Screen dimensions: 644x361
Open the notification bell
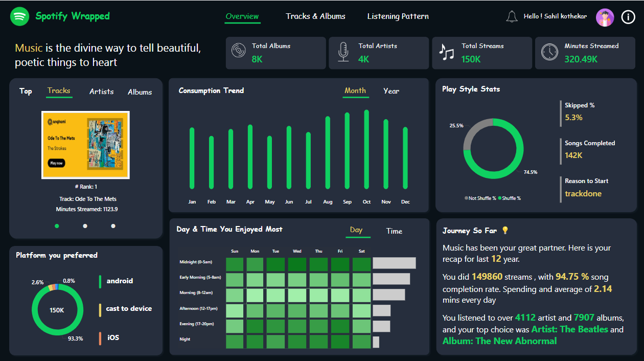tap(512, 16)
